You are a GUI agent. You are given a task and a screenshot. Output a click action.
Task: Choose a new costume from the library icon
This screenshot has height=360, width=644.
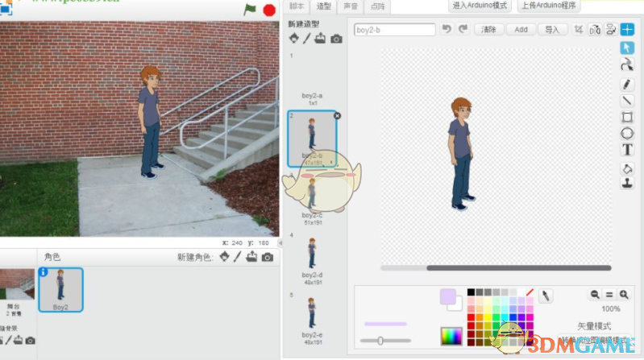(x=293, y=39)
